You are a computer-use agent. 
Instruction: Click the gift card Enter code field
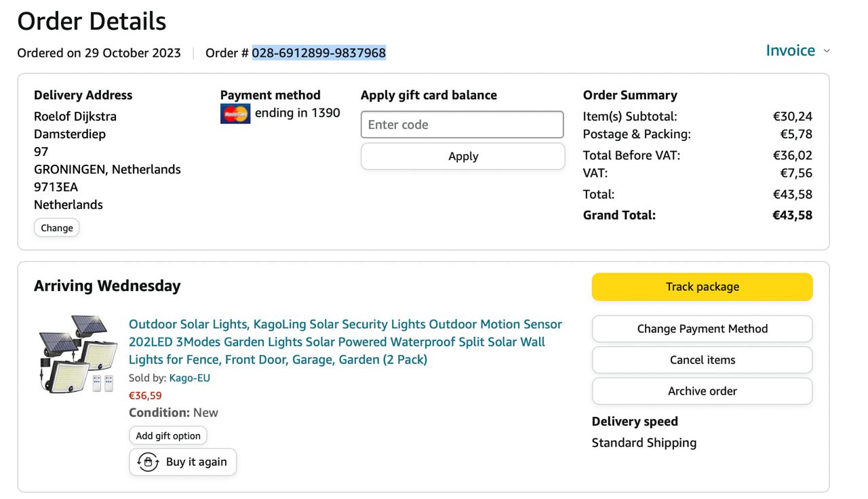[462, 125]
